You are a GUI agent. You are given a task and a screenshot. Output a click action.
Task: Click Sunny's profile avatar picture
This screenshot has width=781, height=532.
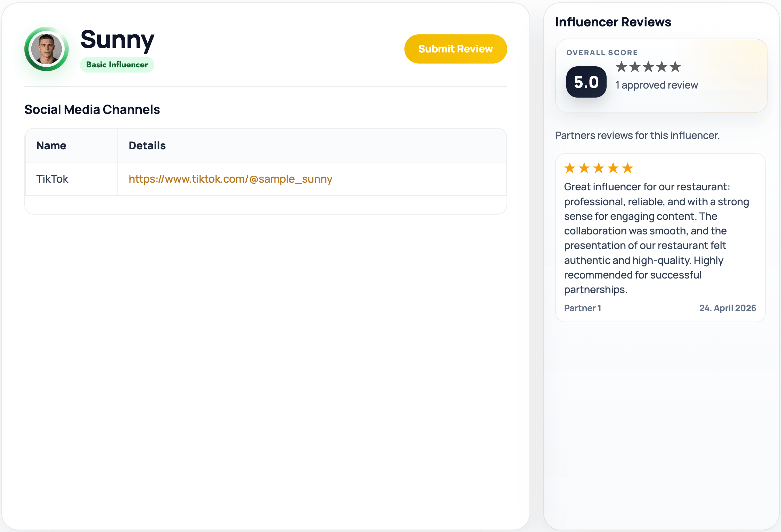click(x=47, y=49)
